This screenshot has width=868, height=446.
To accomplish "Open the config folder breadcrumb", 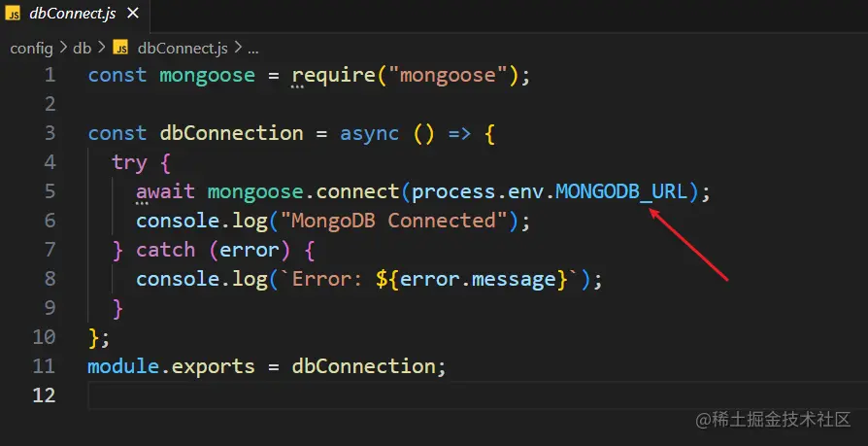I will pyautogui.click(x=31, y=49).
